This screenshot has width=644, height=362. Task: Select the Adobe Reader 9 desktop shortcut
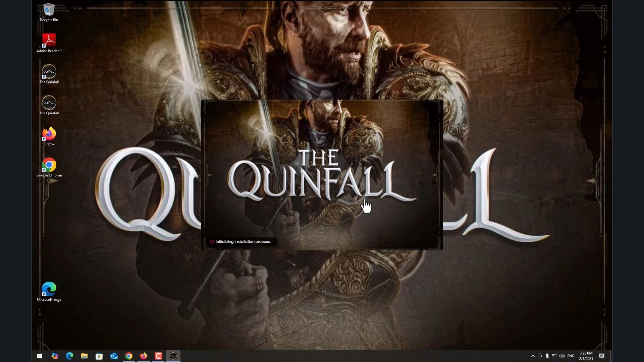49,43
